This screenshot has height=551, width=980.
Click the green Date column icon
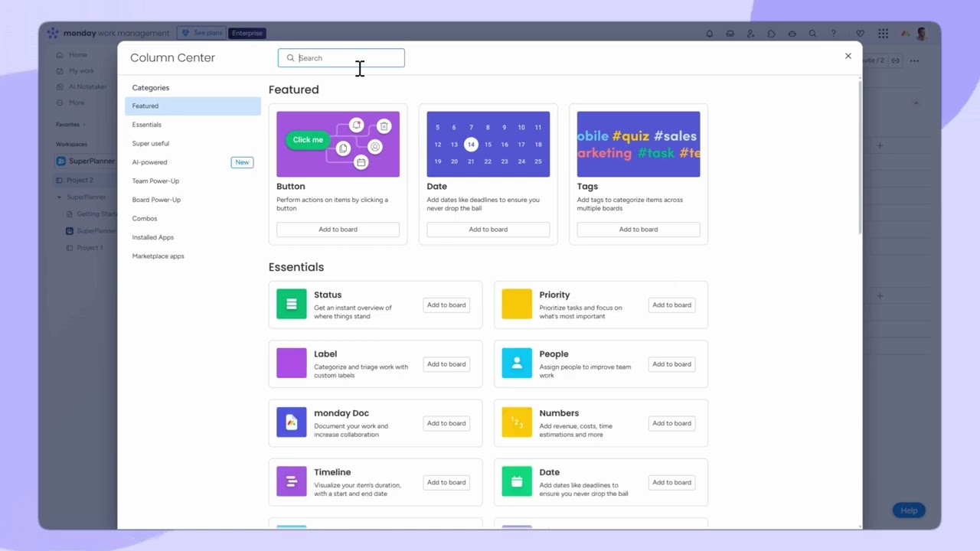517,481
